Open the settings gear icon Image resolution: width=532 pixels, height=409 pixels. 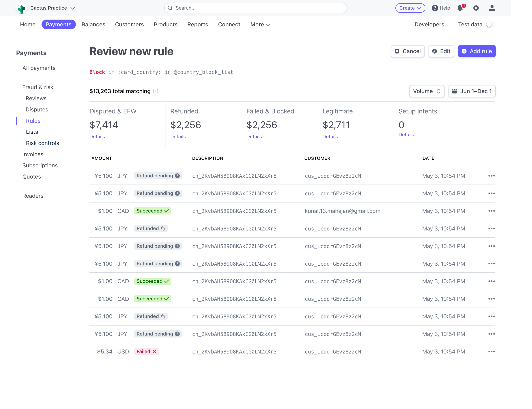(476, 8)
